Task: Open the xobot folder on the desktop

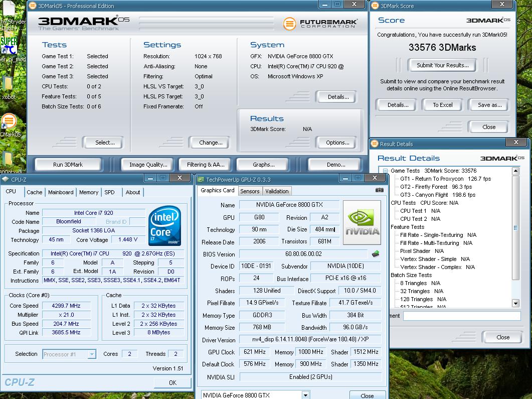Action: coord(8,84)
